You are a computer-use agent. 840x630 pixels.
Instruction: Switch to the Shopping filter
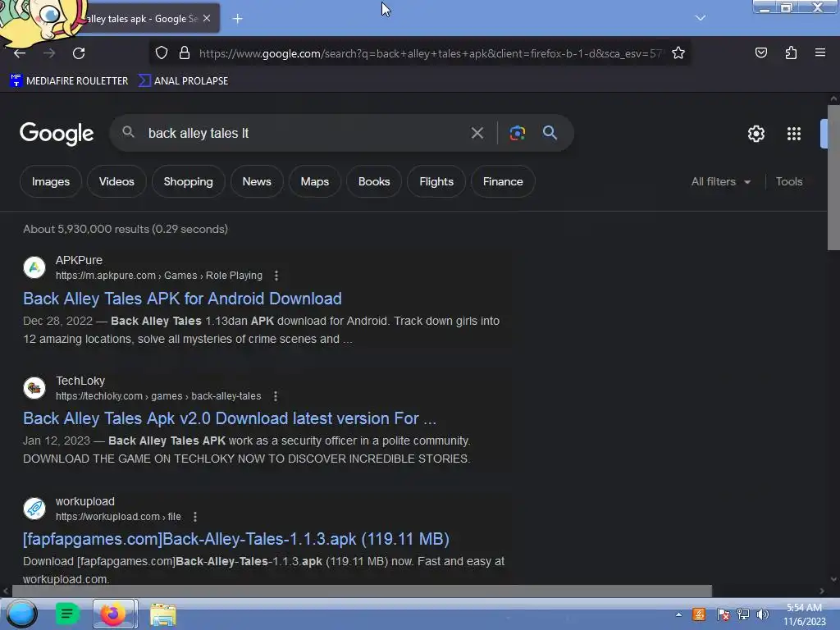pos(188,181)
